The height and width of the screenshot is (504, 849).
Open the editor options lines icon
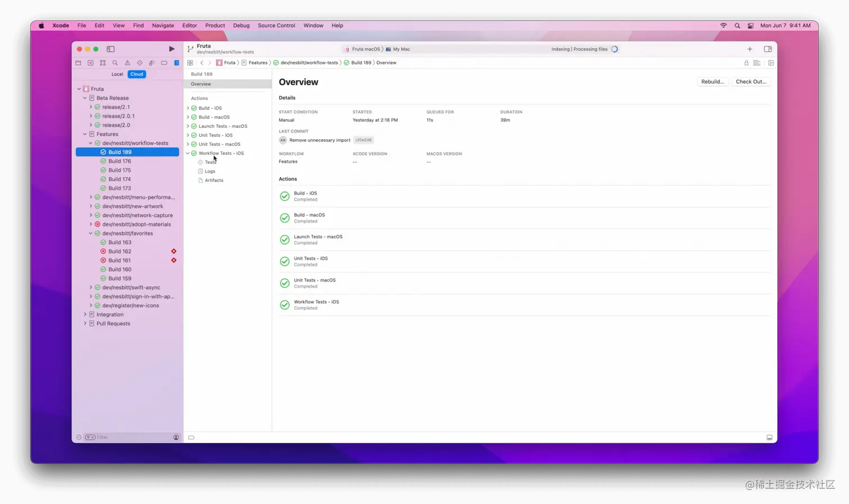(757, 63)
